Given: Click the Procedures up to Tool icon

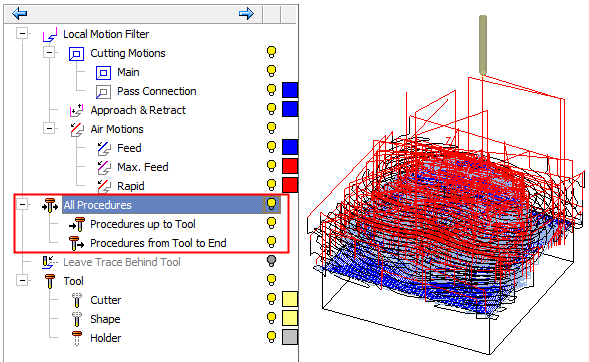Looking at the screenshot, I should point(77,224).
